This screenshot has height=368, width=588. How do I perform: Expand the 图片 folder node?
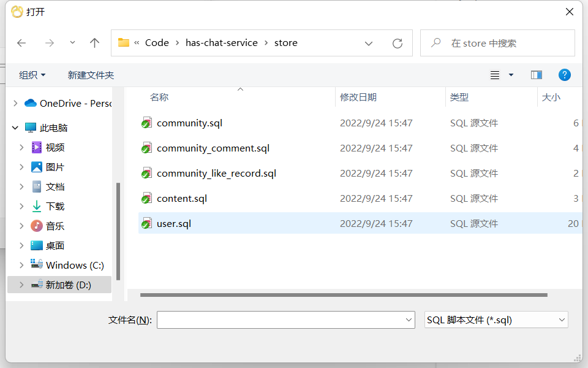click(x=22, y=167)
